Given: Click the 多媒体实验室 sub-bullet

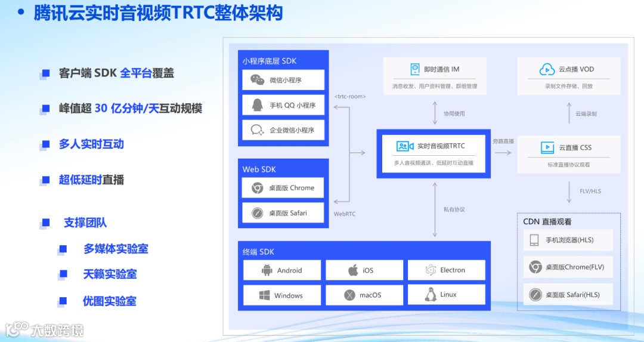Looking at the screenshot, I should (x=116, y=249).
